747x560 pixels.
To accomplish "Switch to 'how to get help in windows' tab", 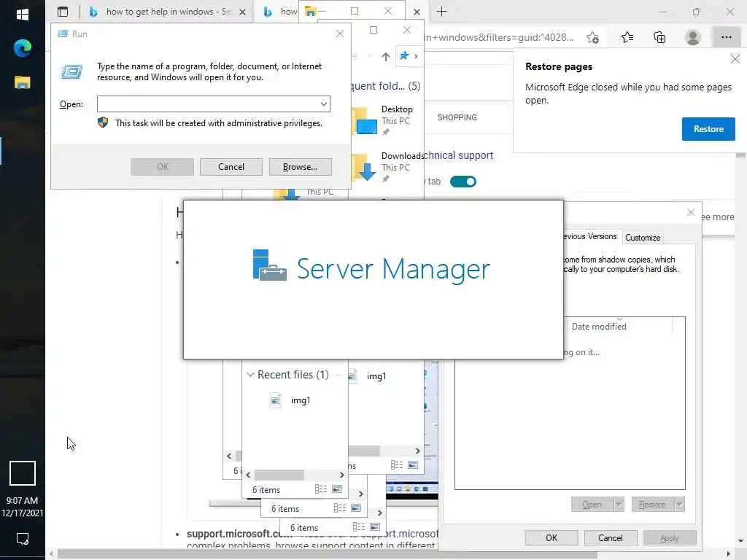I will (x=168, y=12).
